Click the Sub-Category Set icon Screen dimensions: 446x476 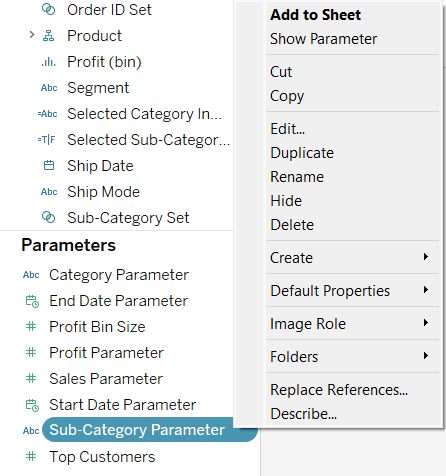(x=48, y=217)
